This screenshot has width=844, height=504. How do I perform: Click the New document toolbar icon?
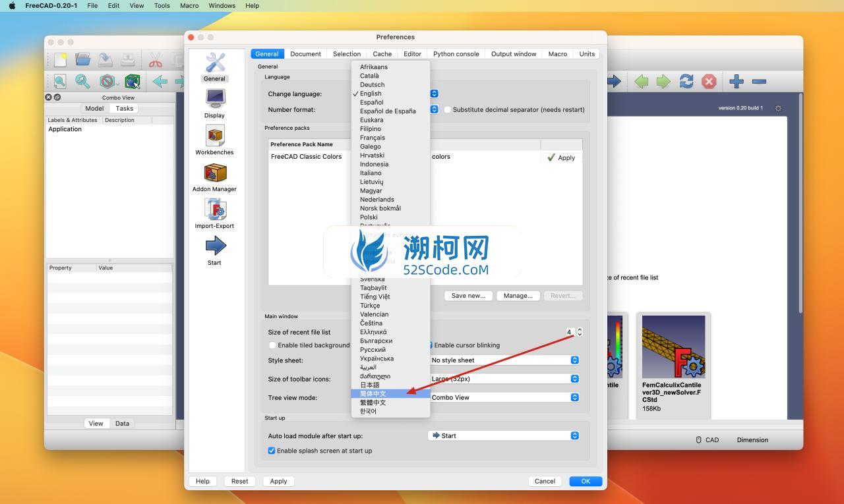[x=60, y=60]
